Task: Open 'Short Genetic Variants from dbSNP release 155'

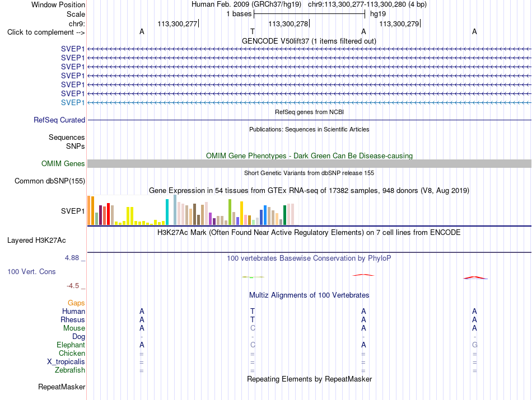Action: 309,173
